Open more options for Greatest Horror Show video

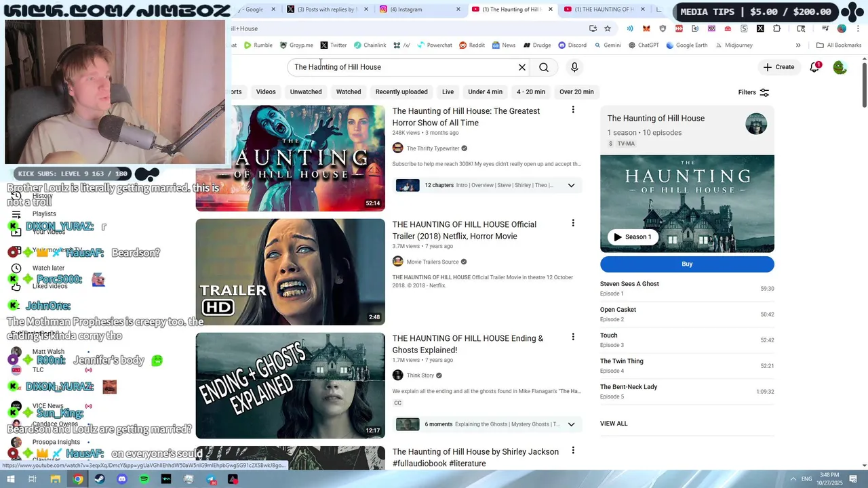573,110
